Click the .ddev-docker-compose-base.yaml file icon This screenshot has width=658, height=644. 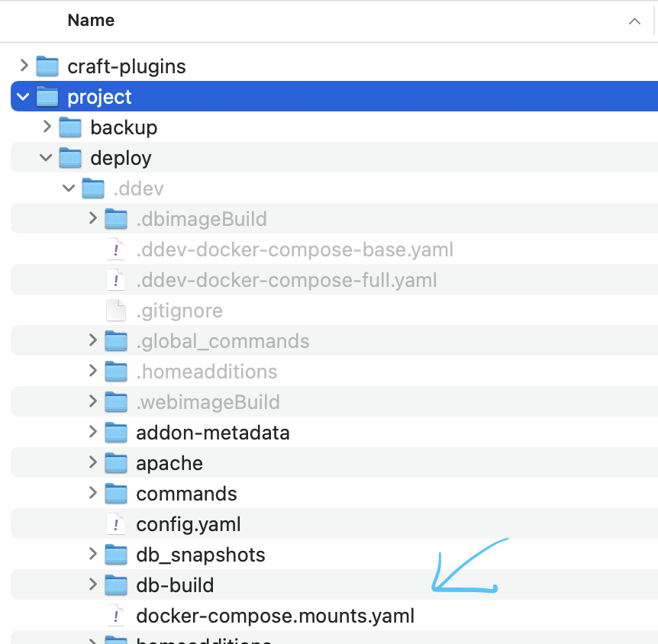point(116,250)
